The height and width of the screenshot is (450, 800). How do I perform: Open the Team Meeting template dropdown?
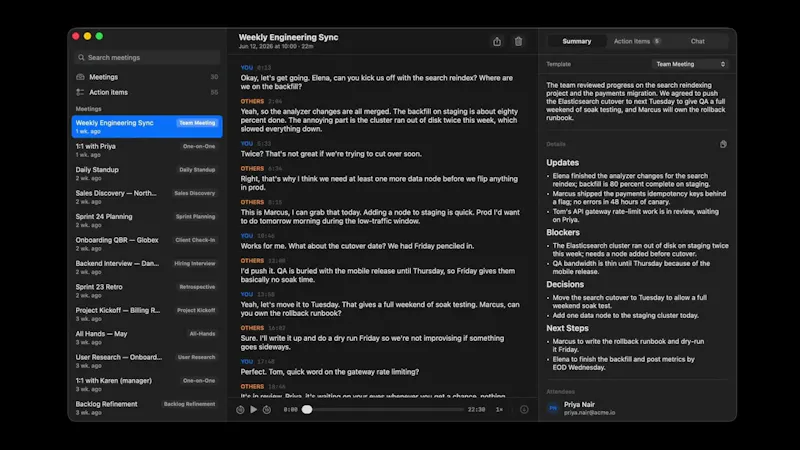click(690, 64)
